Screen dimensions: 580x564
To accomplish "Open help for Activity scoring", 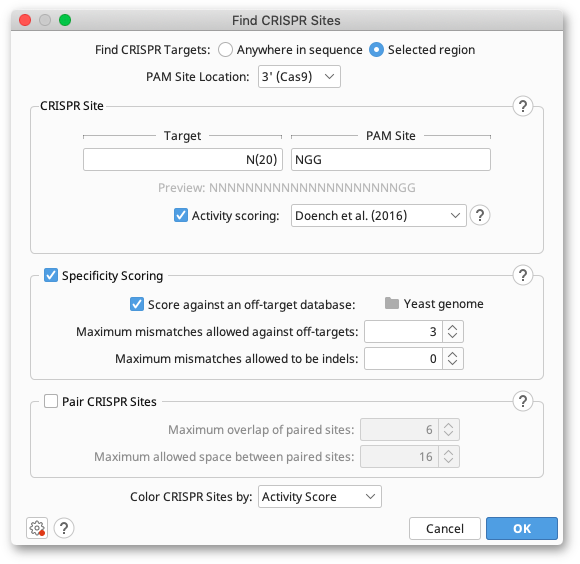I will [x=480, y=215].
